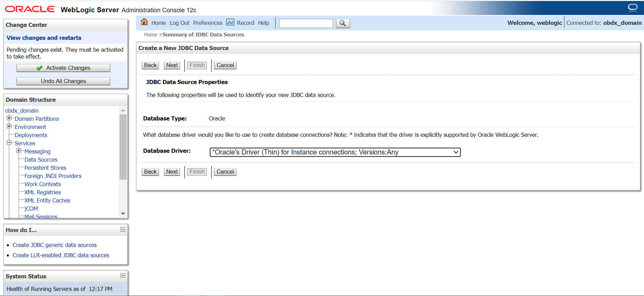The width and height of the screenshot is (644, 296).
Task: Open Domain Partitions in the tree
Action: click(x=37, y=119)
